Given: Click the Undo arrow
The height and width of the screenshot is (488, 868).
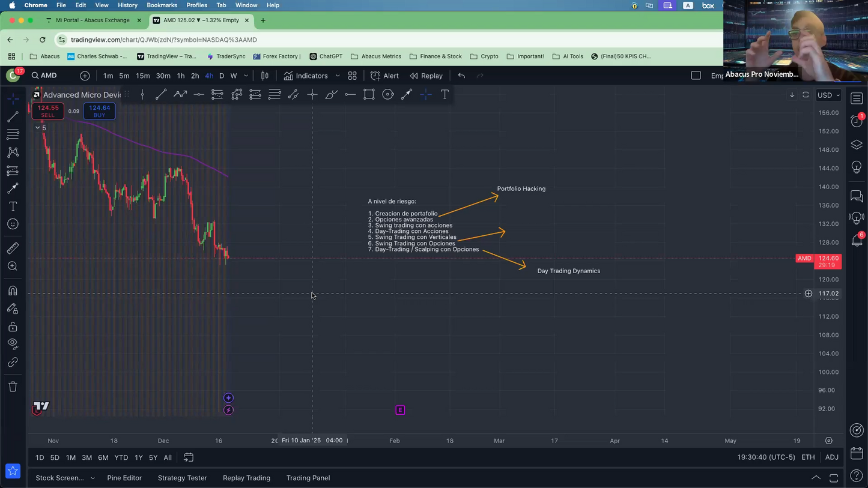Looking at the screenshot, I should click(x=461, y=76).
